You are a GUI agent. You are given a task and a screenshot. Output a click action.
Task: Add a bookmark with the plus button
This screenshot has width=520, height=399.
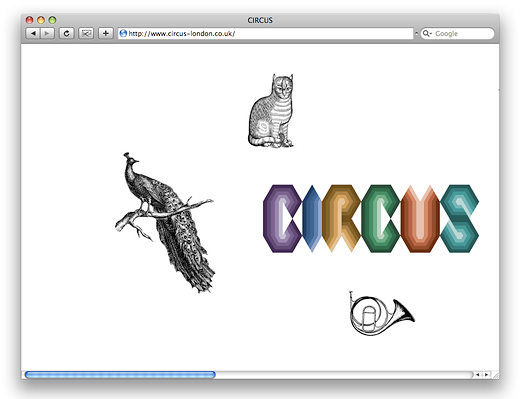[106, 33]
